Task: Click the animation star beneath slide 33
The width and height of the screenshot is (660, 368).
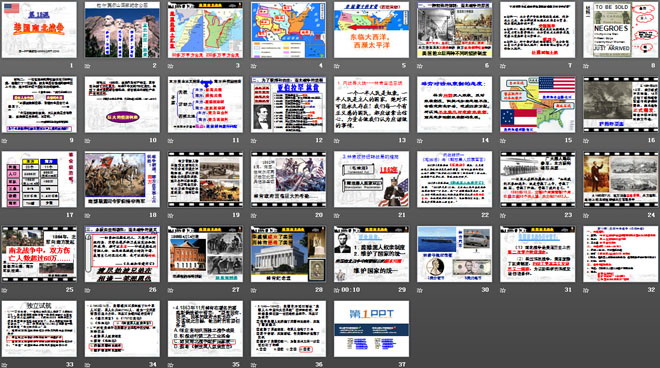Action: [x=5, y=365]
